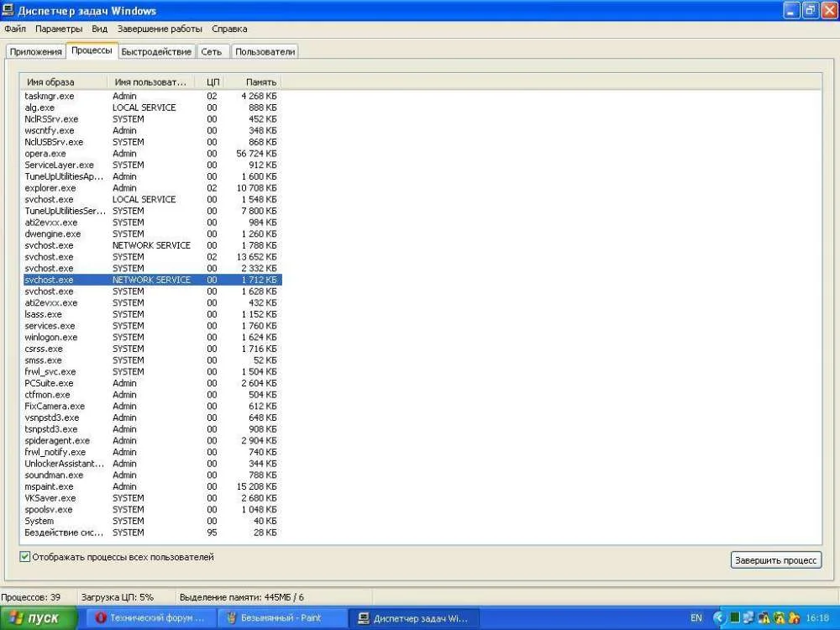
Task: Select the mspaint.exe process row
Action: click(152, 487)
